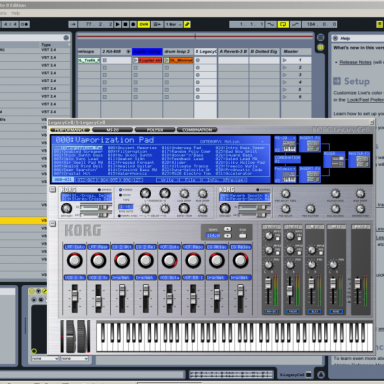This screenshot has height=384, width=384.
Task: Click the master channel fader in Legacy Cell
Action: 357,283
